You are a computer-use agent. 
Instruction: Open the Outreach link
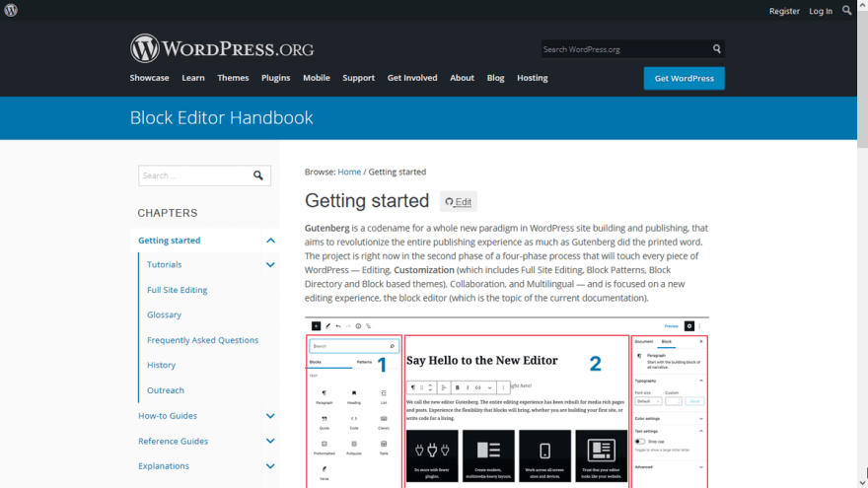(166, 390)
